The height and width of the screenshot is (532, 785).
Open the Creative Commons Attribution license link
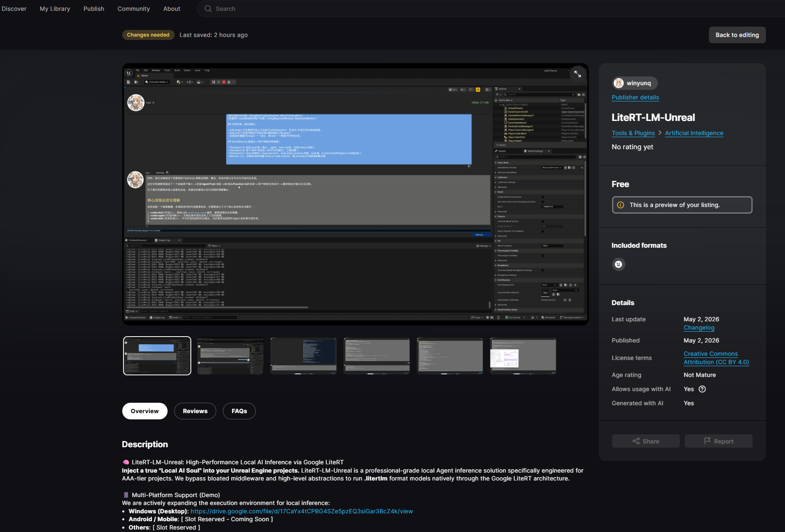pyautogui.click(x=716, y=358)
